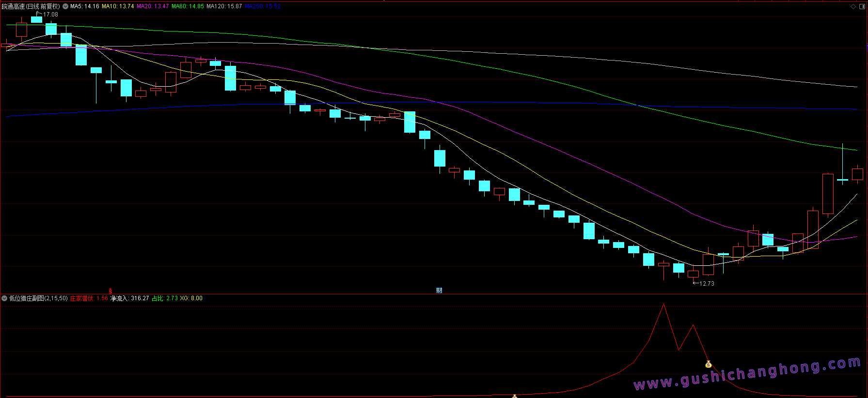Click the red 庄家潜伏 indicator value

[x=89, y=298]
